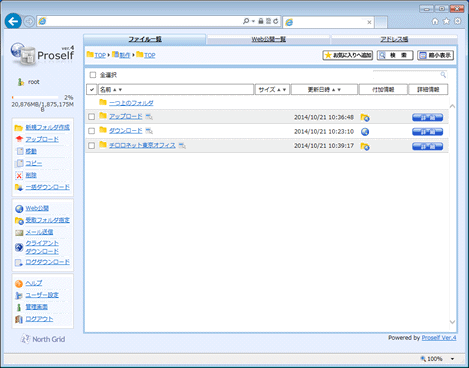Click the Web公開 globe icon in sidebar
This screenshot has height=368, width=469.
pos(19,209)
